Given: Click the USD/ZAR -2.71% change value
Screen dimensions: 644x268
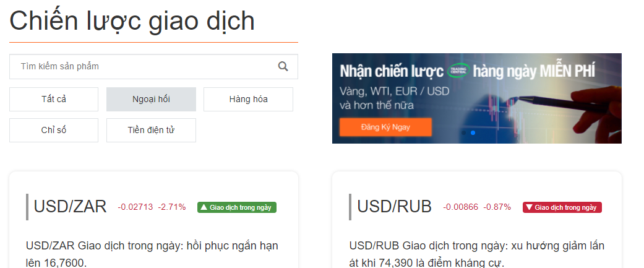Looking at the screenshot, I should (x=172, y=207).
